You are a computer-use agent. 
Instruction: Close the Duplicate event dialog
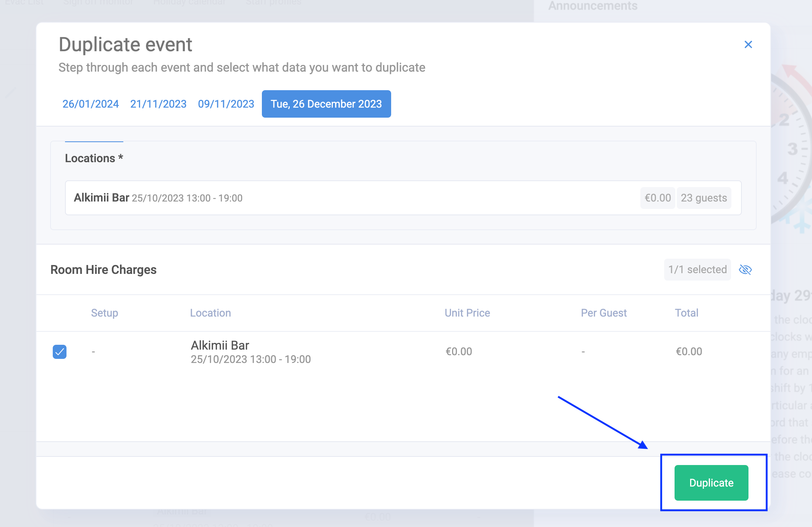point(748,45)
